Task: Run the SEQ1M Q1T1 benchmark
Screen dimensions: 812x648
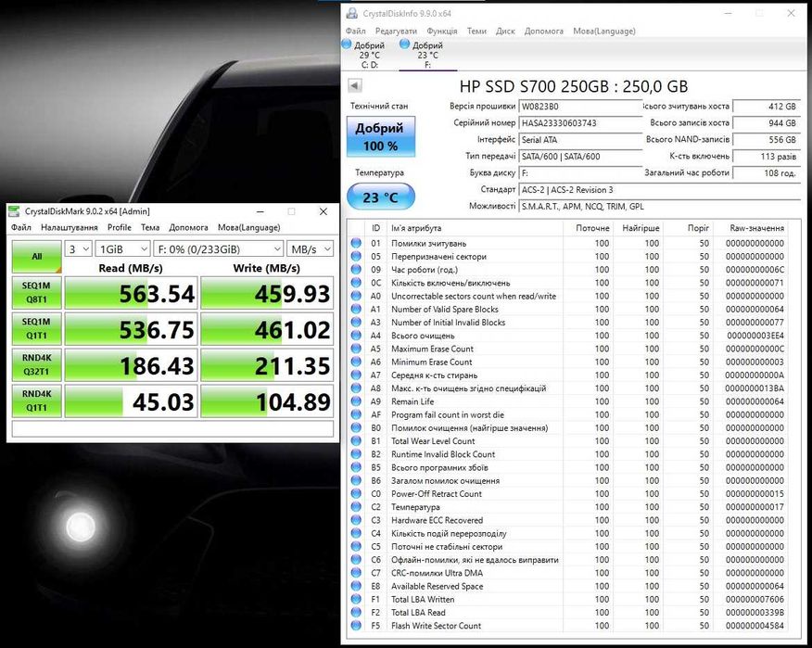Action: [x=37, y=329]
